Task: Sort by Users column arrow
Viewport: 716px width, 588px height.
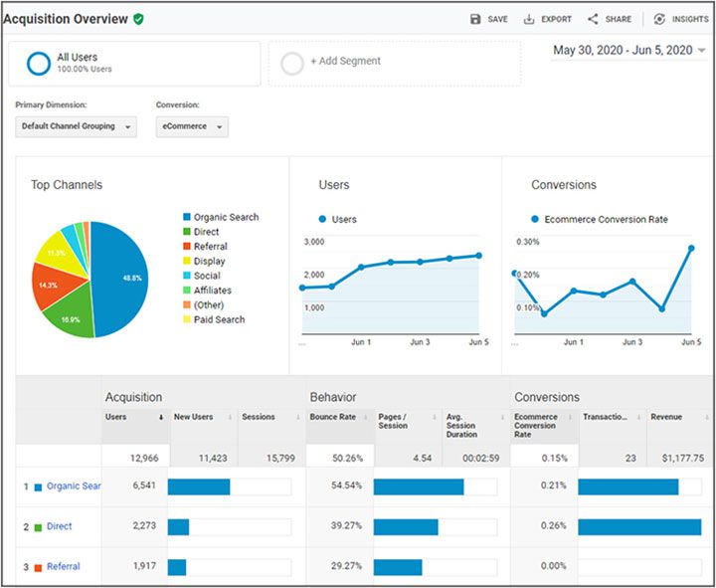Action: [161, 417]
